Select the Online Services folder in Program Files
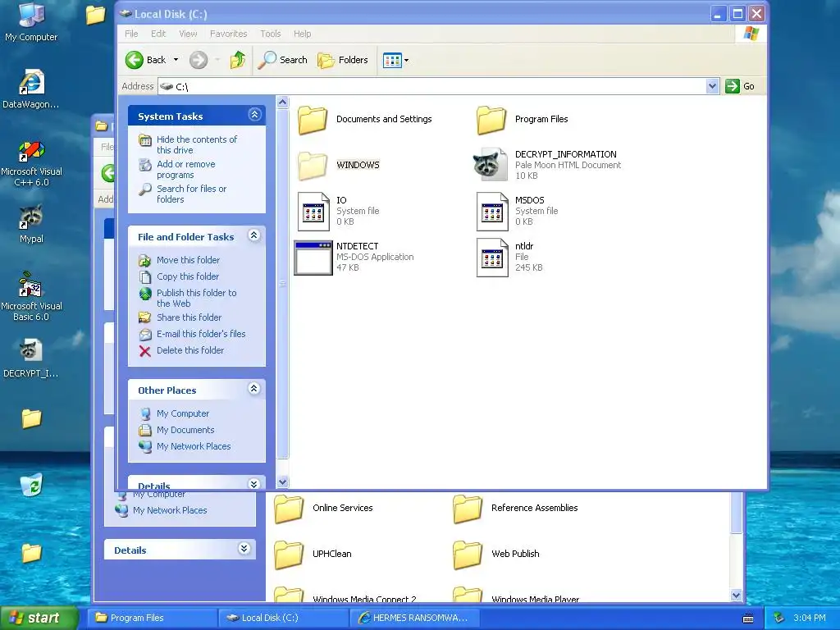This screenshot has width=840, height=630. (289, 509)
